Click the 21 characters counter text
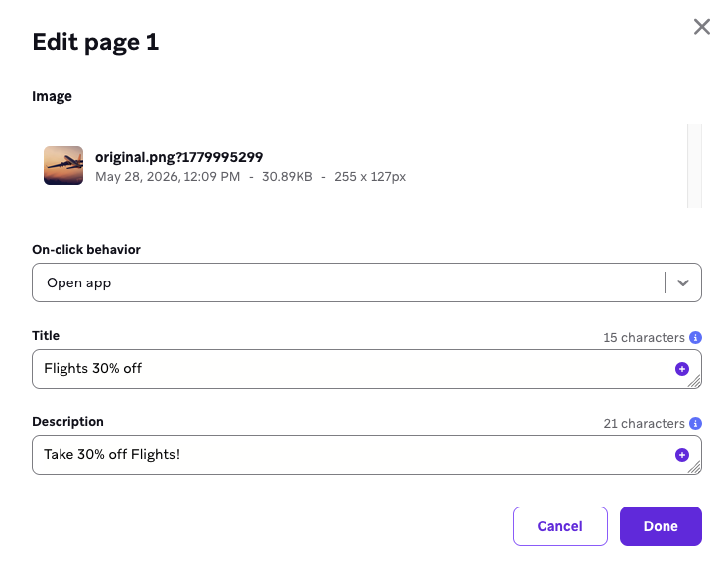 coord(644,424)
